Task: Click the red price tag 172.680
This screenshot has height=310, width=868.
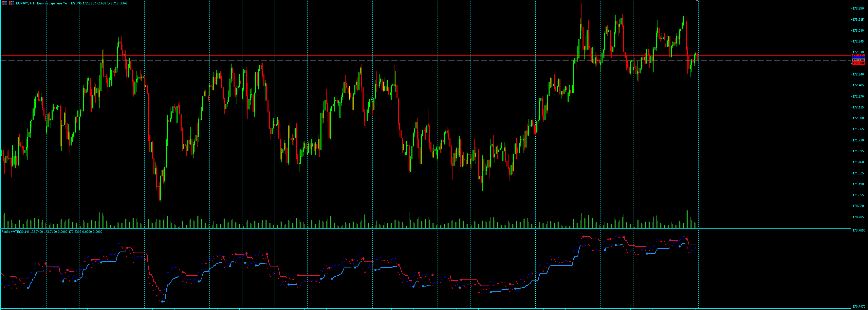Action: [x=858, y=63]
